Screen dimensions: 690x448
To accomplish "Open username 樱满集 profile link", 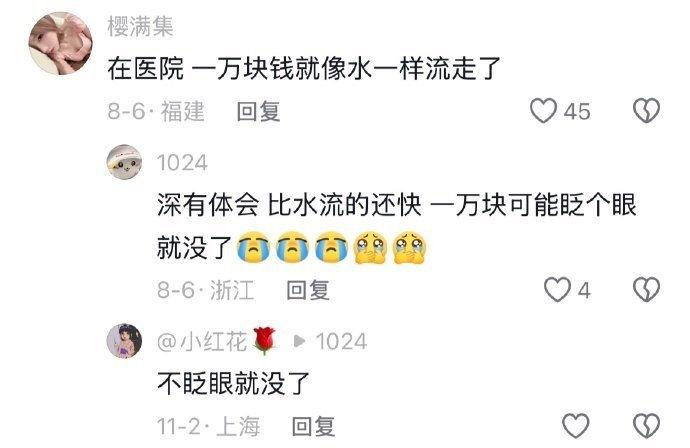I will 141,26.
